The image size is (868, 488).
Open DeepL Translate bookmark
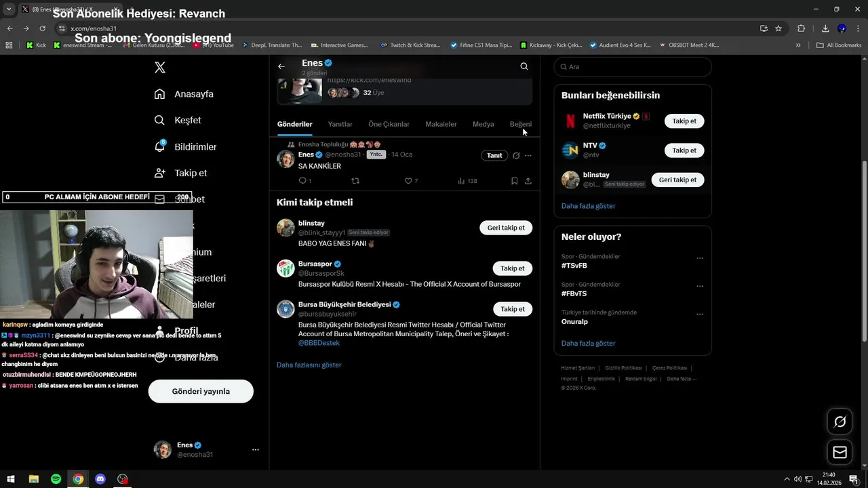[x=271, y=45]
